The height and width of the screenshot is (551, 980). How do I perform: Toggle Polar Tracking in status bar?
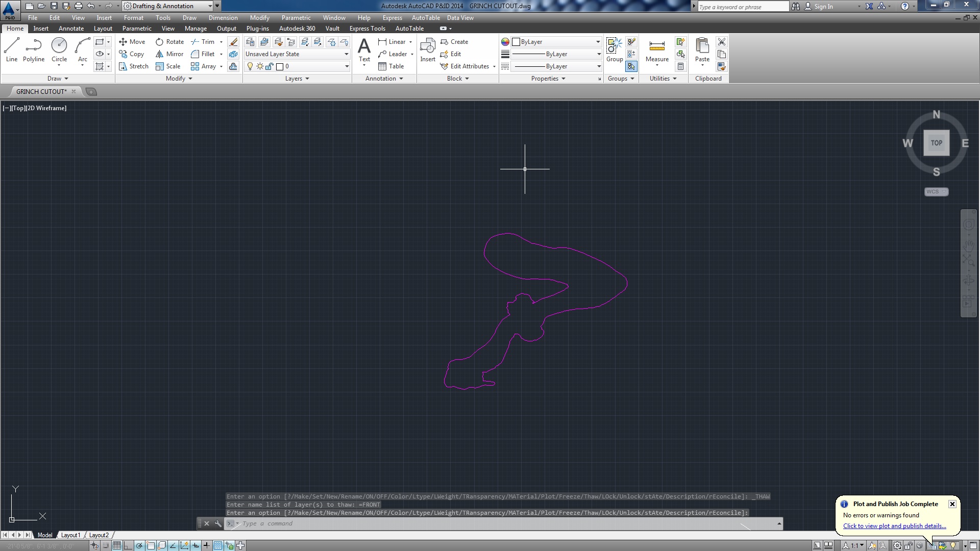point(139,545)
